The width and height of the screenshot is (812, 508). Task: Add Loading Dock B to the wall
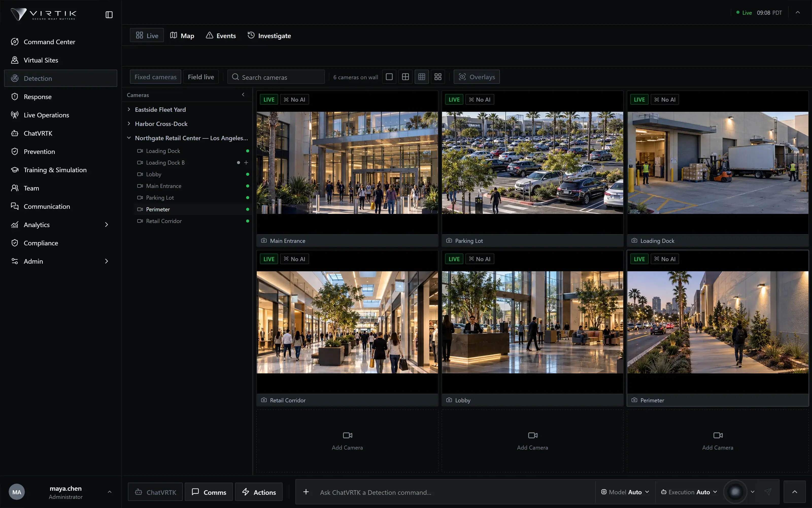(x=246, y=163)
